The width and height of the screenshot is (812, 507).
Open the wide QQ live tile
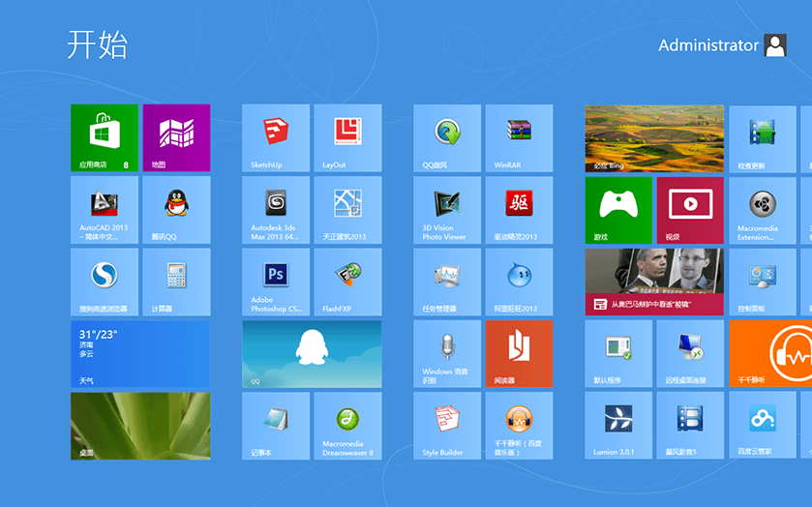pyautogui.click(x=312, y=354)
